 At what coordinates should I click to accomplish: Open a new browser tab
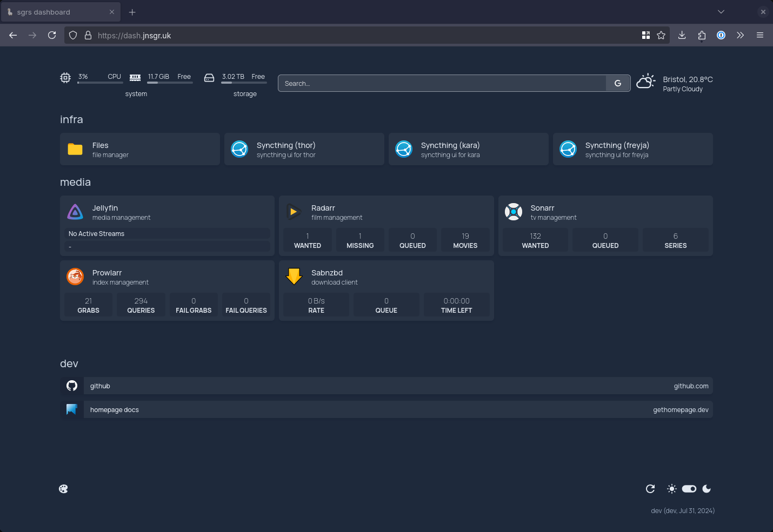point(132,12)
